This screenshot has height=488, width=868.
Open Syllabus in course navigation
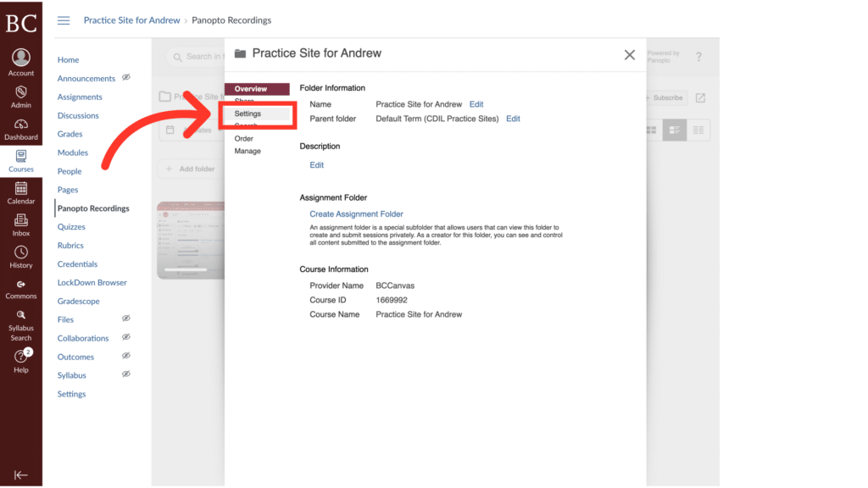coord(72,375)
